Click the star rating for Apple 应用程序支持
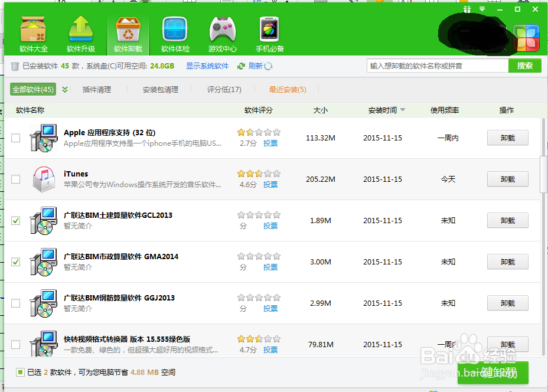 tap(259, 132)
